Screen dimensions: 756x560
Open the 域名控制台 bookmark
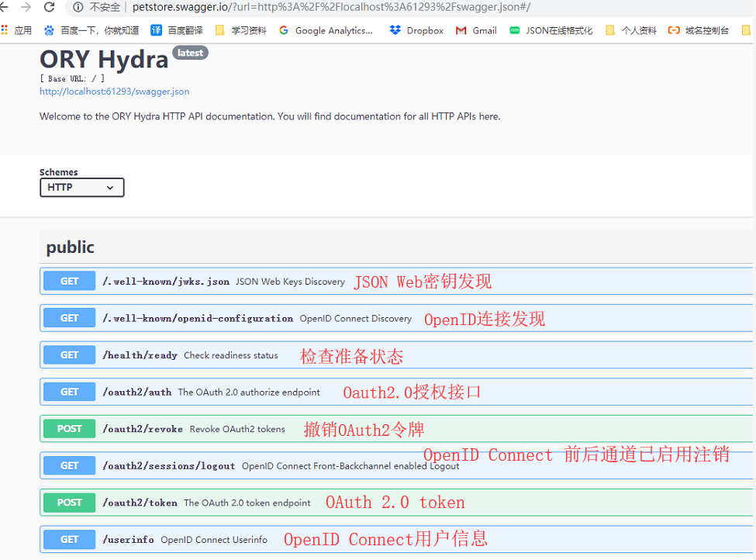698,30
